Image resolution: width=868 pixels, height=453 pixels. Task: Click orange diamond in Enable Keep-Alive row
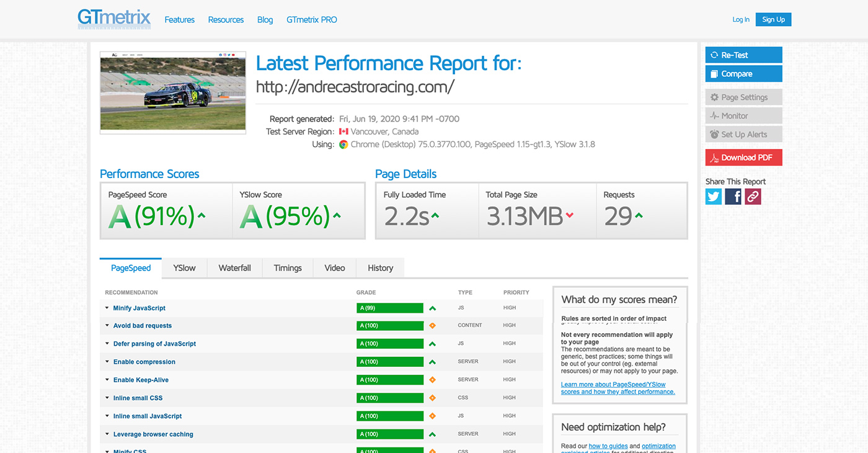point(433,380)
